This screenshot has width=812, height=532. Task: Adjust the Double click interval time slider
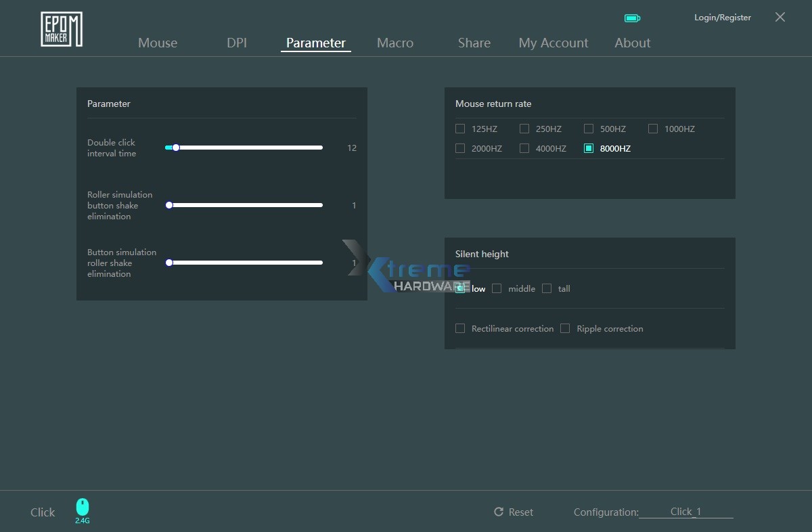(x=176, y=147)
